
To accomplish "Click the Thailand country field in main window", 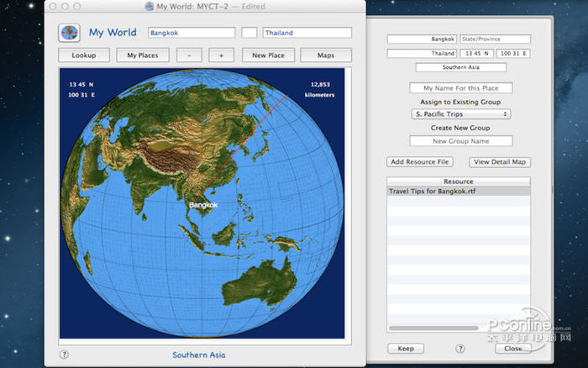I will coord(307,33).
